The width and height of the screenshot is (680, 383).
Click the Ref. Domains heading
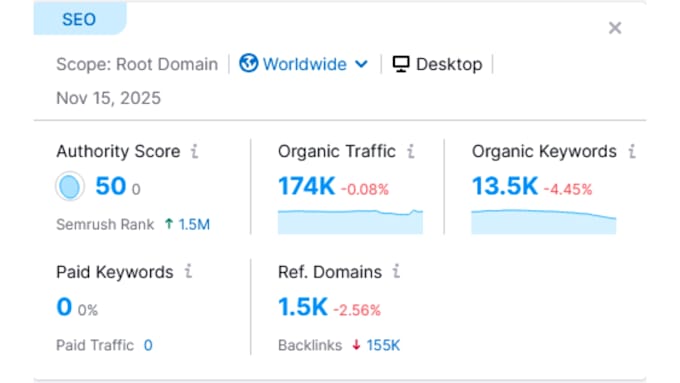tap(330, 272)
